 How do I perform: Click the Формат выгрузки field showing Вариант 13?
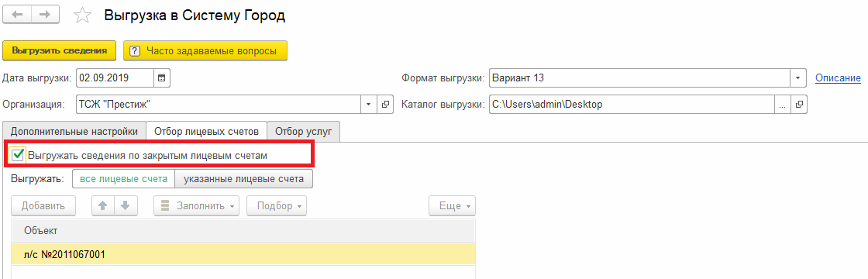(x=639, y=78)
